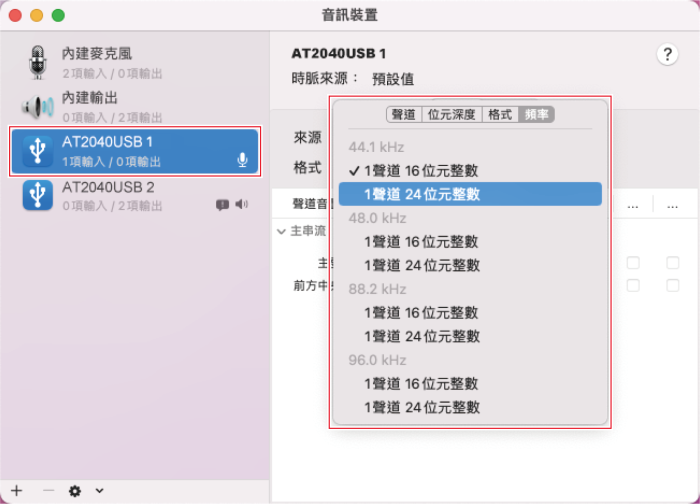Click the microphone badge on AT2040USB 1
700x504 pixels.
pyautogui.click(x=242, y=160)
